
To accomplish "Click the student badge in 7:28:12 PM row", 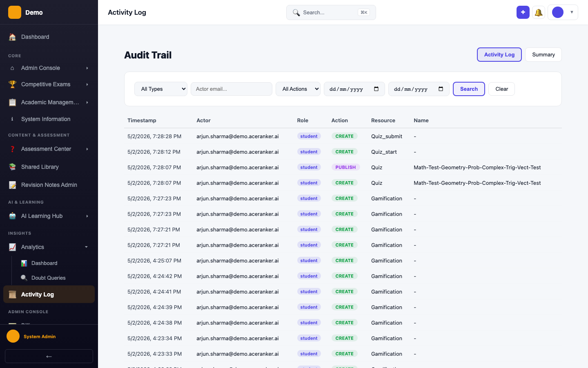I will tap(309, 152).
